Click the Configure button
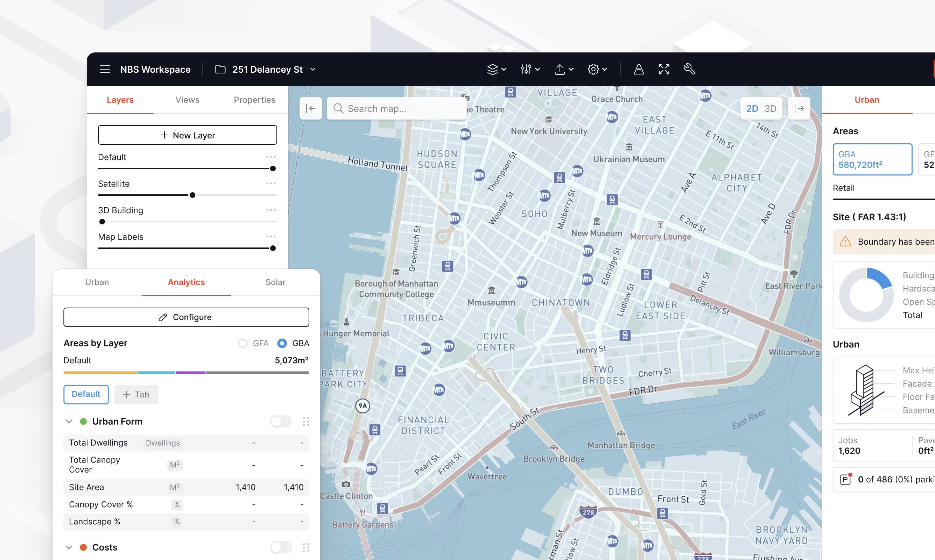Screen dimensions: 935x560 186,317
